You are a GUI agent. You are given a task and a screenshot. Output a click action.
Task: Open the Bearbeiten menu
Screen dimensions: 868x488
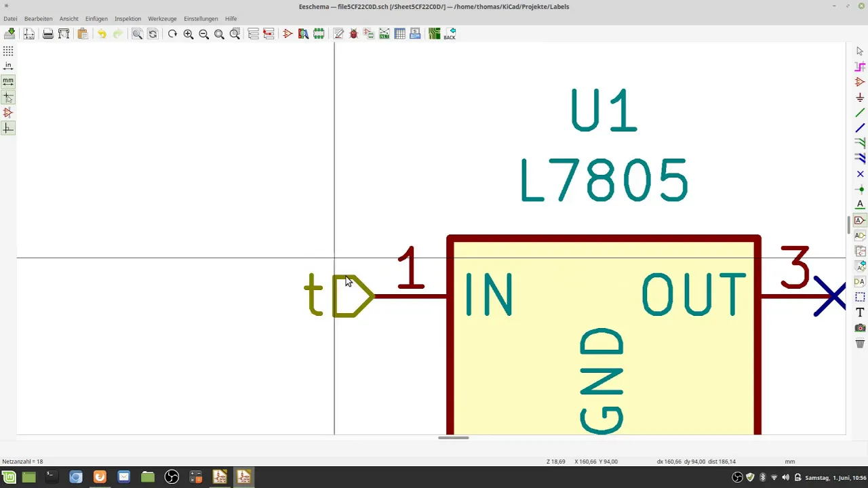pyautogui.click(x=39, y=19)
